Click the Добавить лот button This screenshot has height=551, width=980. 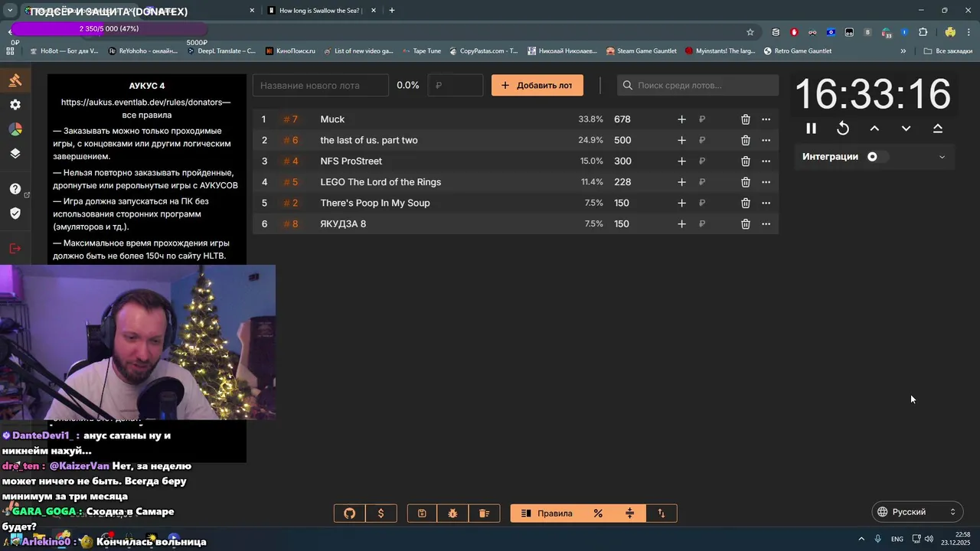pos(537,86)
